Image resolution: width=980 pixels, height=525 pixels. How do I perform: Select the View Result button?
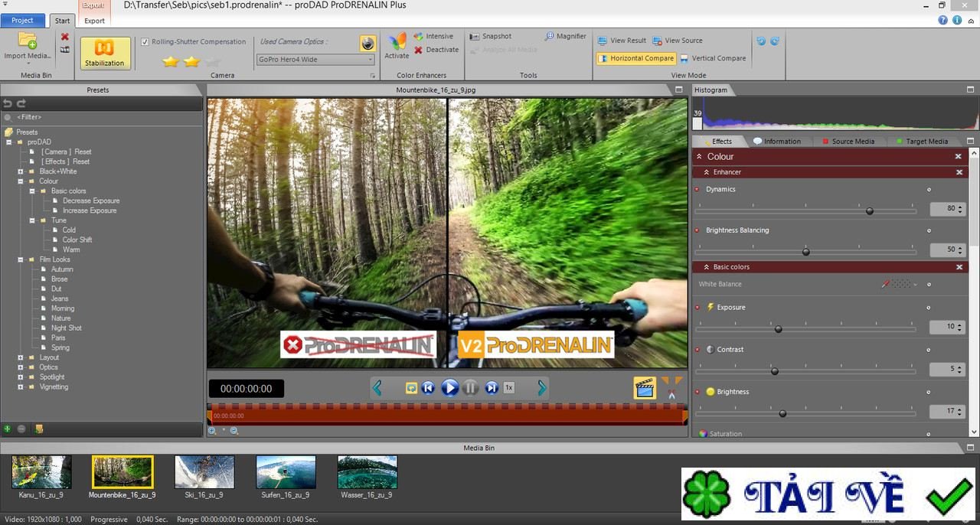(x=622, y=41)
